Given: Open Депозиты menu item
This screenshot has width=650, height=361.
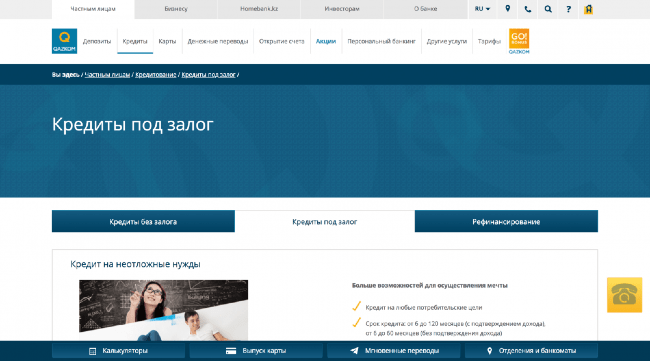Looking at the screenshot, I should point(97,41).
